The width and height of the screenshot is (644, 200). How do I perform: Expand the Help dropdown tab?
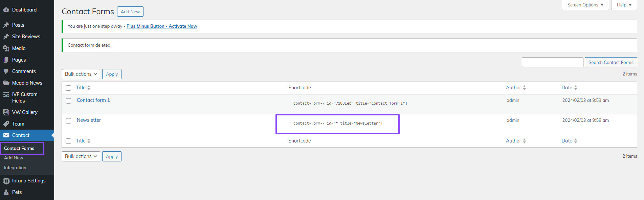[624, 5]
